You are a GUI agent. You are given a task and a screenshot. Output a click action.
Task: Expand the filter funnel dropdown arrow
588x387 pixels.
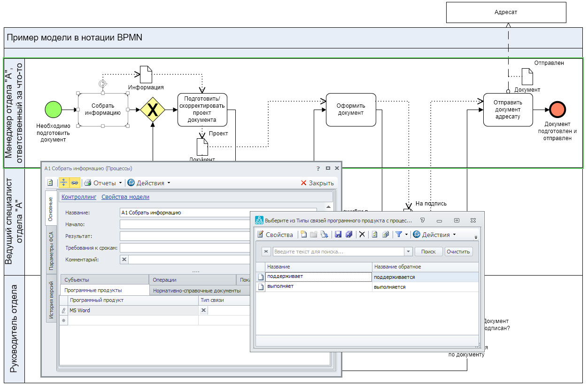click(x=406, y=235)
